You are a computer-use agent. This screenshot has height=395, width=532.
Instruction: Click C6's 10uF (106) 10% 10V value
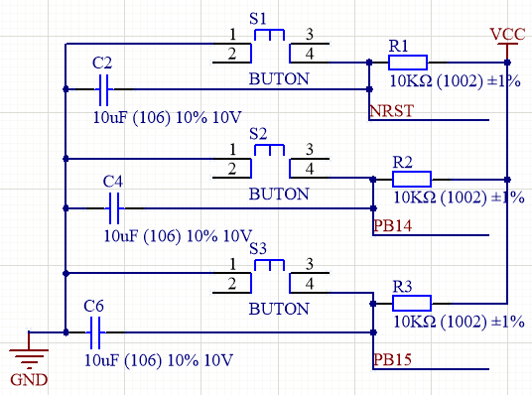click(159, 360)
